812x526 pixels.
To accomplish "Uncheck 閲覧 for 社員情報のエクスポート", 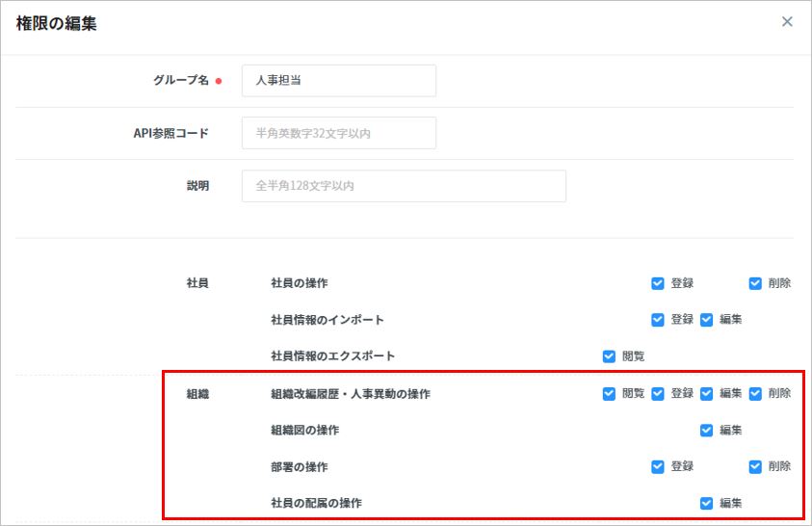I will click(609, 355).
